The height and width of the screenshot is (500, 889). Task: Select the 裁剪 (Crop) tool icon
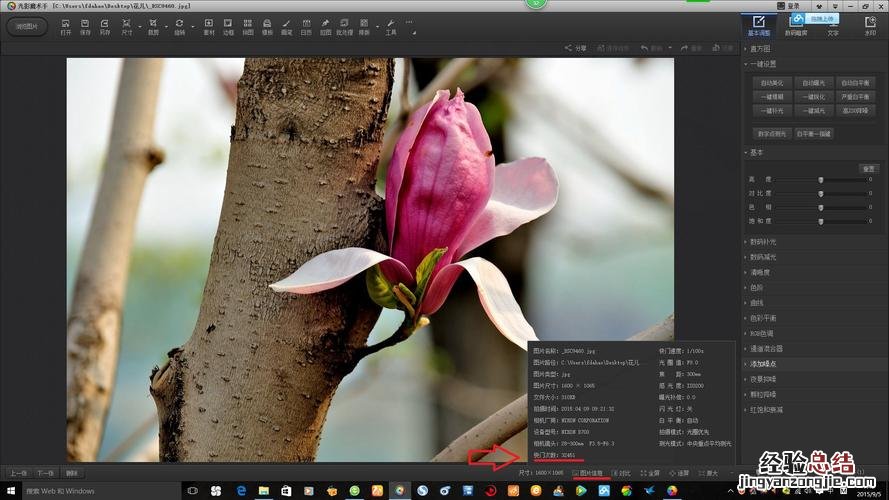tap(153, 26)
